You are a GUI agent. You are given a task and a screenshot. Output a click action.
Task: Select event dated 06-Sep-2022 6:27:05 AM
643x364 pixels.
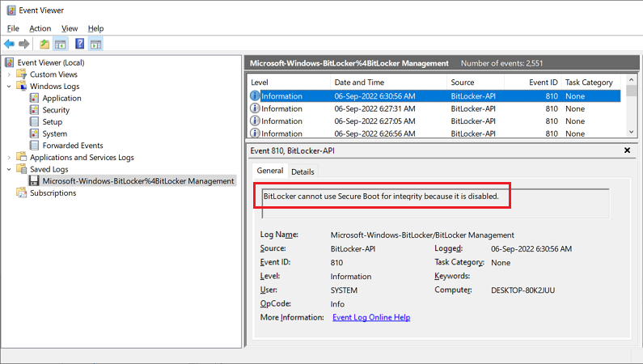tap(434, 121)
